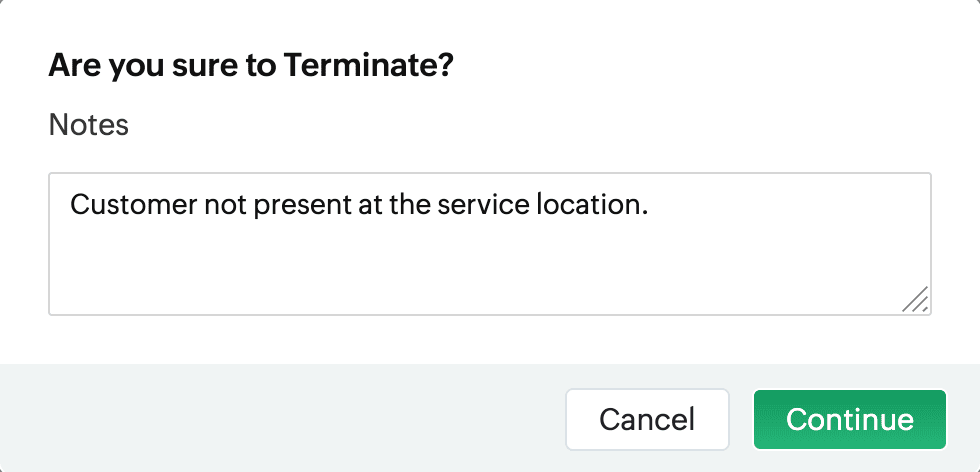Click the resize grip of the notes box

click(916, 300)
